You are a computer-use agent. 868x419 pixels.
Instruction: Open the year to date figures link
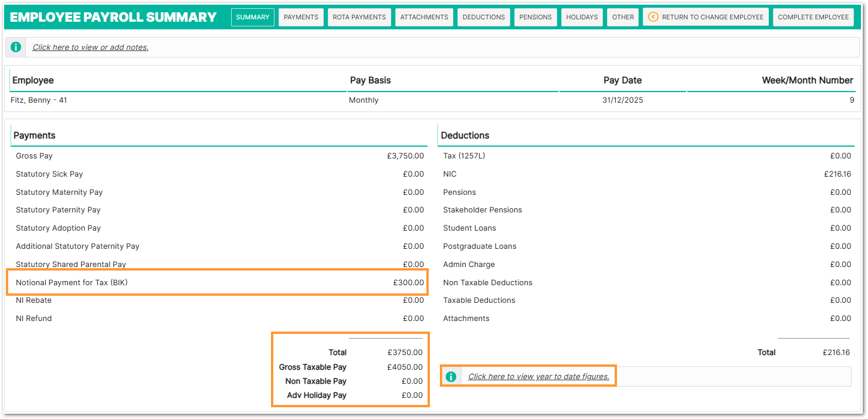coord(538,377)
